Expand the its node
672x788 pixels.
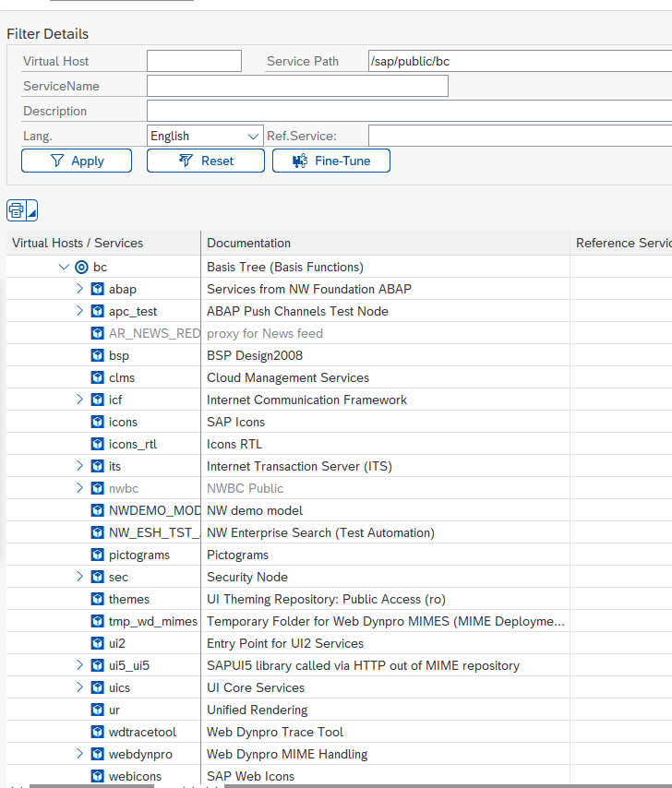coord(79,465)
